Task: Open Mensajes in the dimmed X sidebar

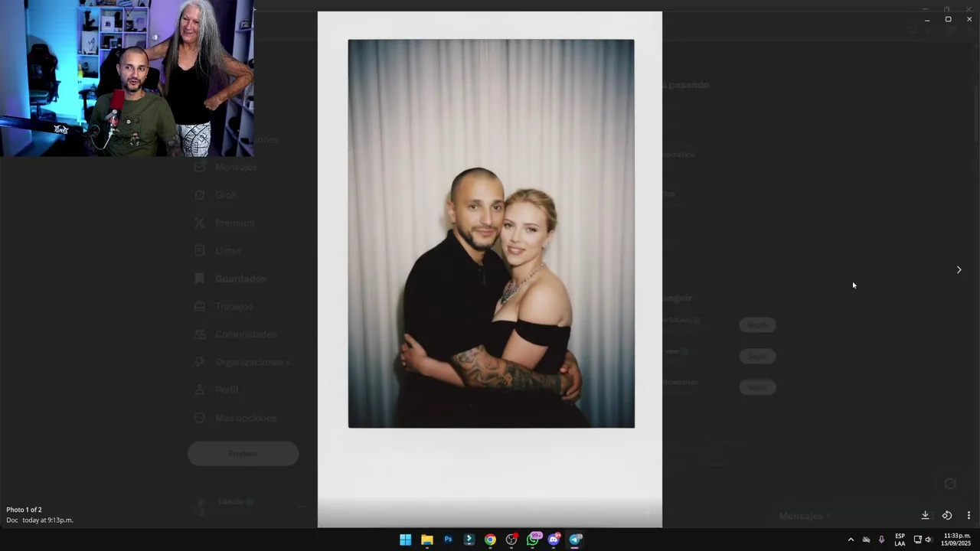Action: pos(236,167)
